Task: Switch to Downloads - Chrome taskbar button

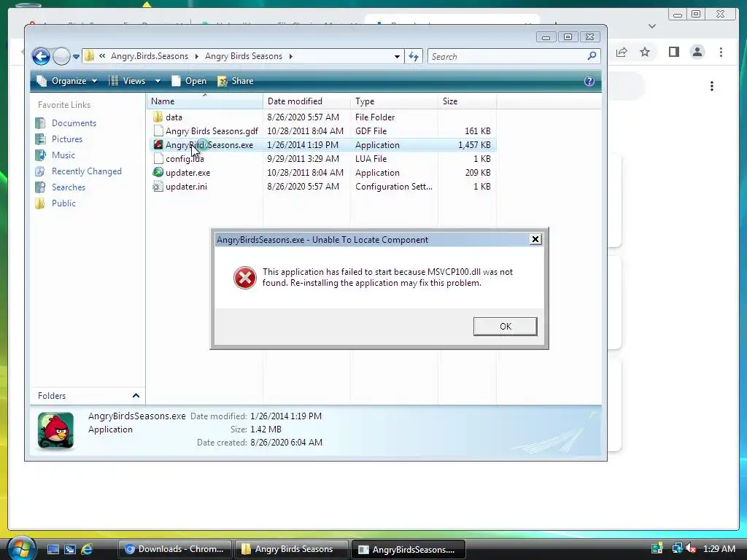Action: click(x=175, y=549)
